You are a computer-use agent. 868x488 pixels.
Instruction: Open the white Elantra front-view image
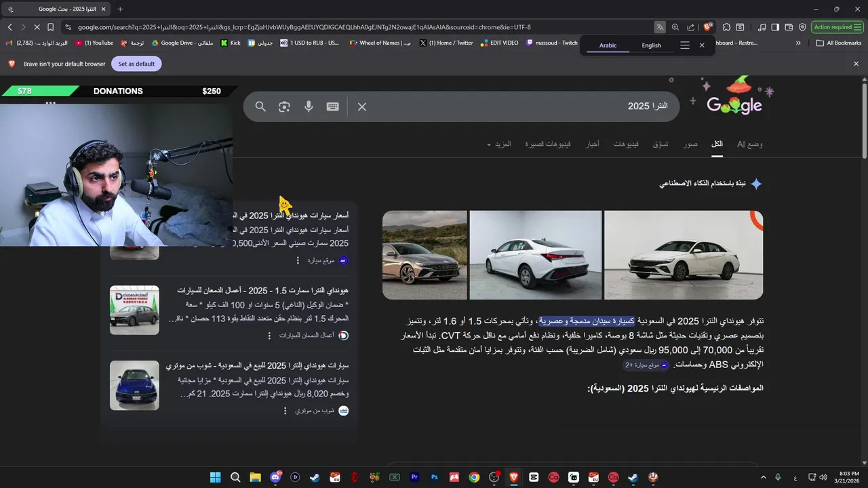(684, 255)
